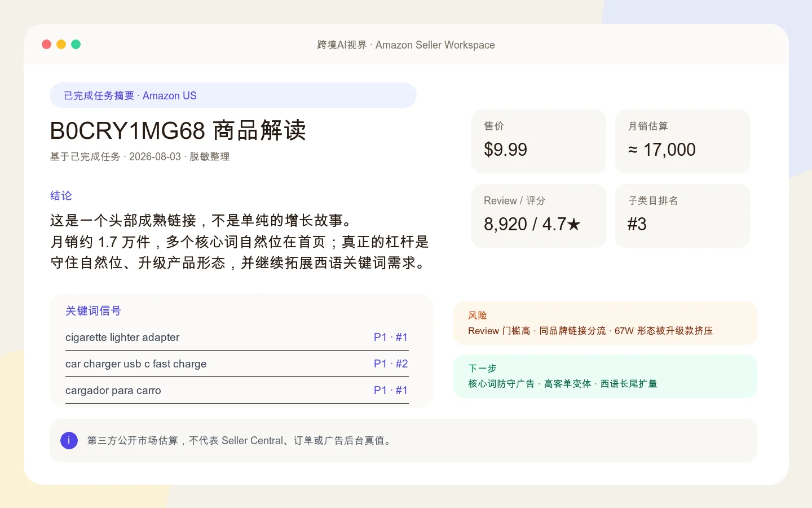Select the 子类目排名 #3 card
This screenshot has width=812, height=508.
point(682,216)
